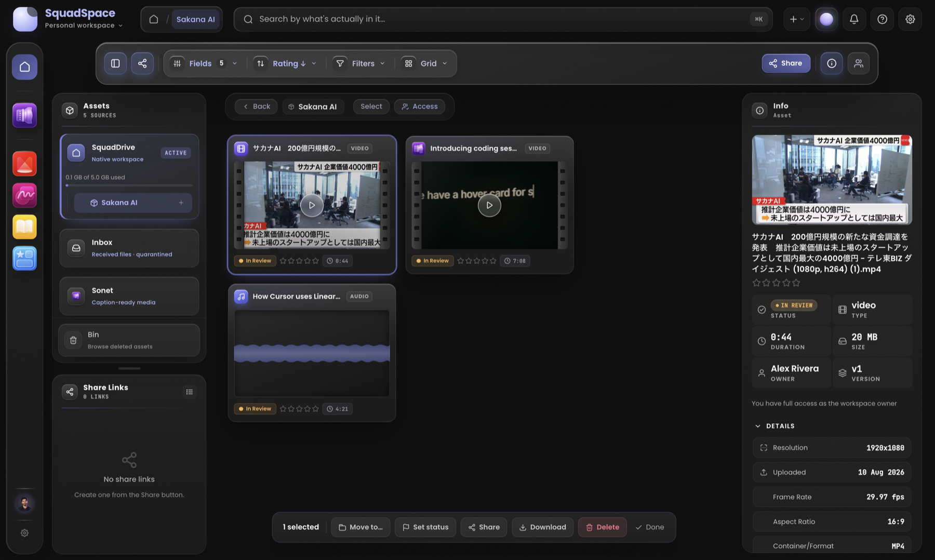Image resolution: width=935 pixels, height=560 pixels.
Task: Click Set status in the selection bar
Action: (425, 527)
